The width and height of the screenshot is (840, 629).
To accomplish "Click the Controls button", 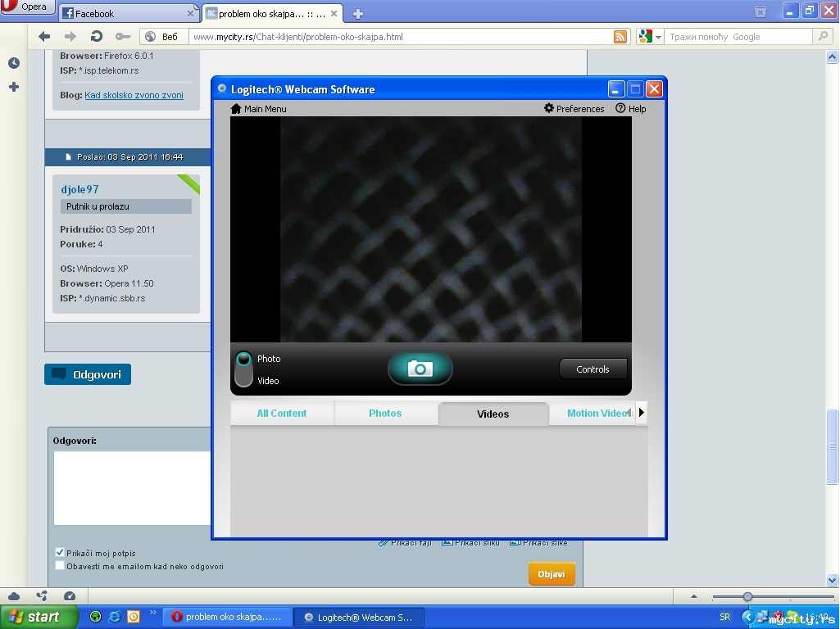I will pos(593,369).
